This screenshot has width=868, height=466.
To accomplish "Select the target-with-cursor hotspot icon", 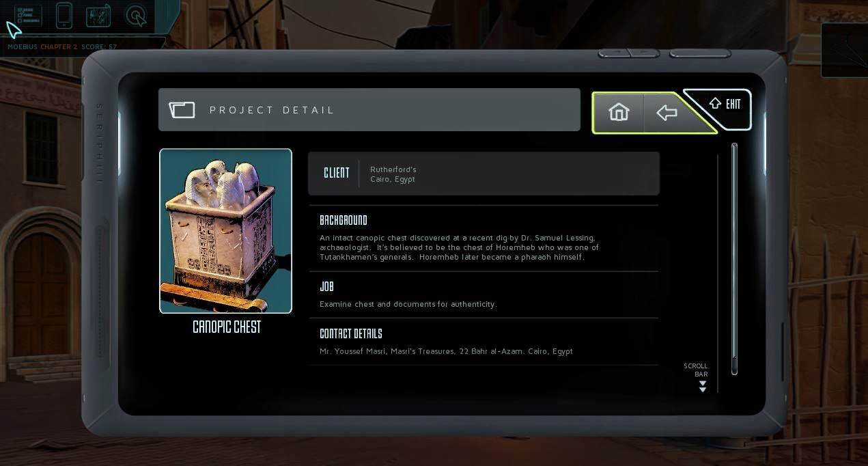I will (137, 16).
